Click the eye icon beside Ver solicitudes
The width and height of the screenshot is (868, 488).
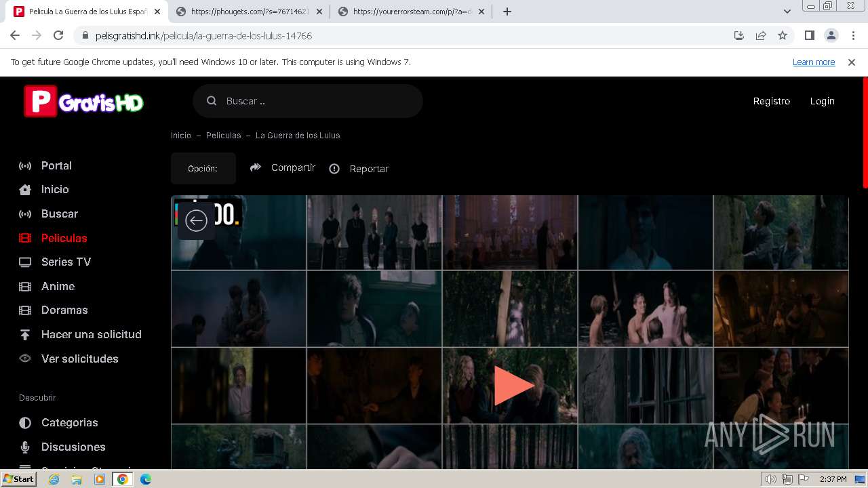click(x=25, y=359)
